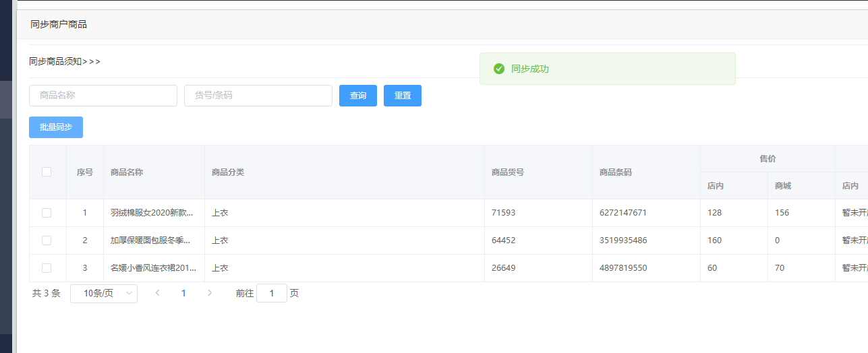Focus the 货号/条码 search input
868x353 pixels.
pyautogui.click(x=258, y=96)
